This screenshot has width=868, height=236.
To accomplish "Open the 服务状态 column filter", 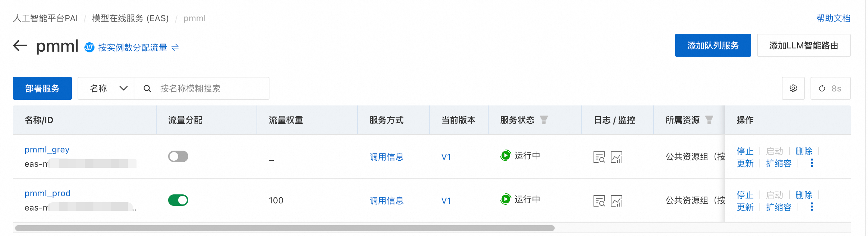I will point(544,120).
